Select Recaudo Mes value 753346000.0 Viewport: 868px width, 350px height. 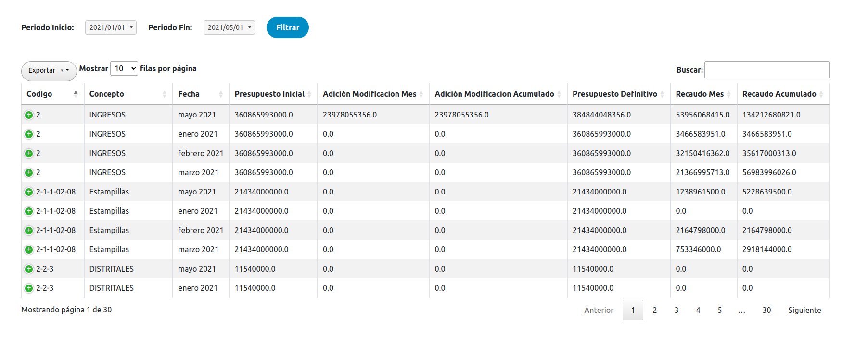click(698, 250)
